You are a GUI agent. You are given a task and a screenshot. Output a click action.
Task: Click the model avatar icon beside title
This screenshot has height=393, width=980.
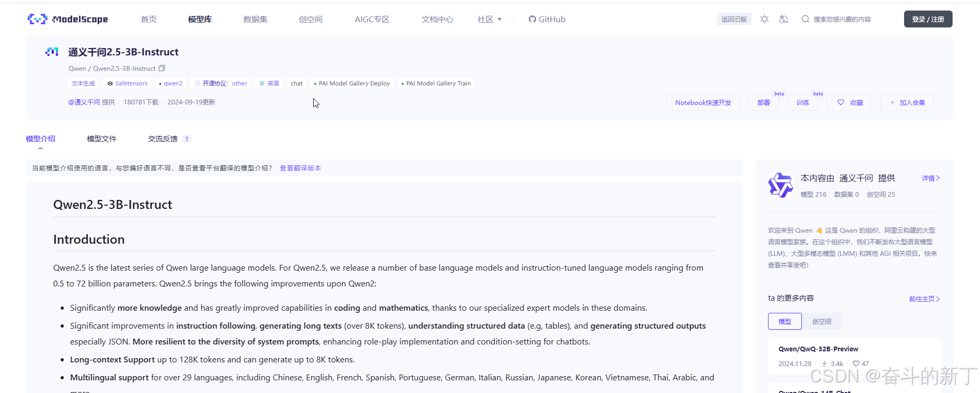tap(52, 52)
